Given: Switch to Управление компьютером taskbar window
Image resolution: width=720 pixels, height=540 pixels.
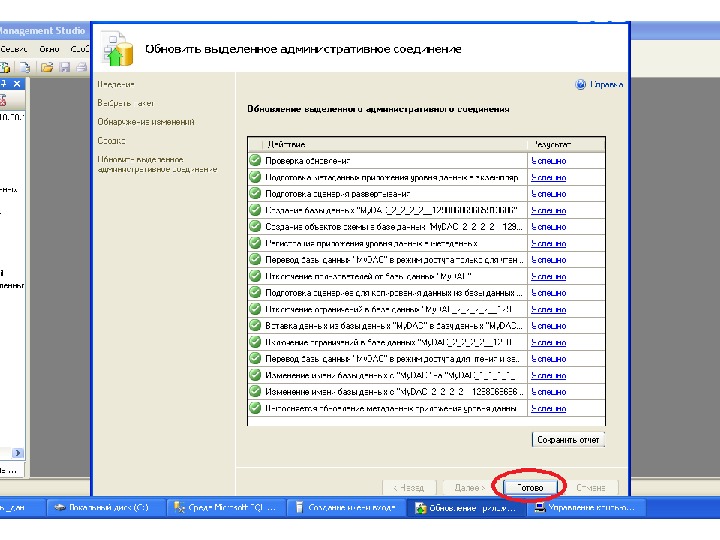Looking at the screenshot, I should tap(587, 508).
